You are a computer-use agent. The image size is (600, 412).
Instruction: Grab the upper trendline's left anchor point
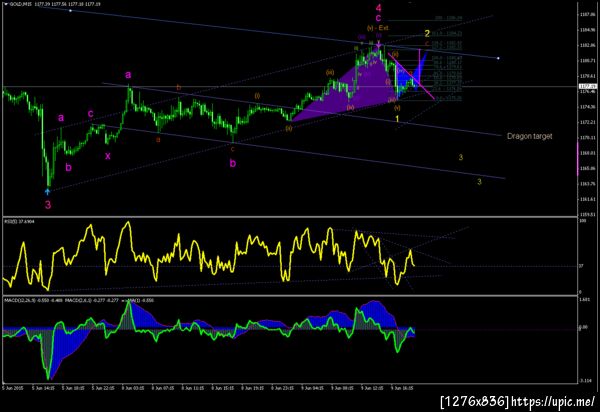coord(70,11)
